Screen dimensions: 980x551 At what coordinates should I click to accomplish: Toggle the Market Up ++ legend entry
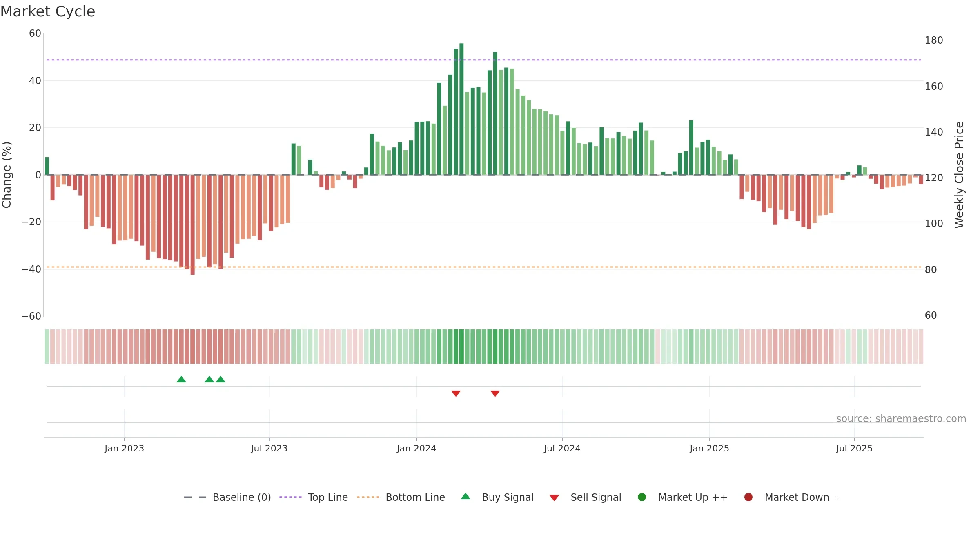682,497
